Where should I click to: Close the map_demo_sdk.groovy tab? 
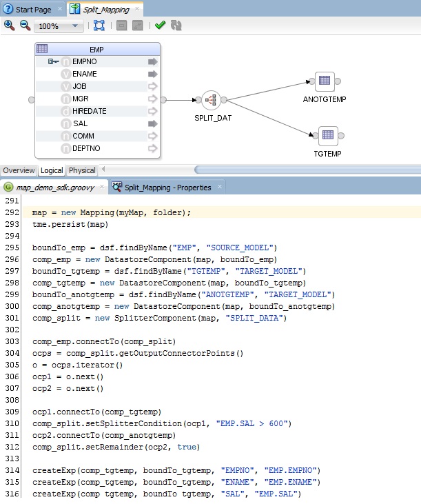102,187
